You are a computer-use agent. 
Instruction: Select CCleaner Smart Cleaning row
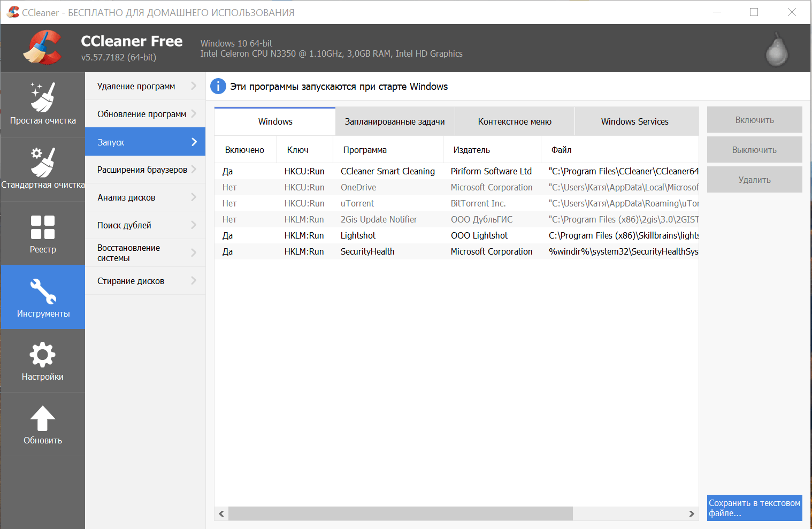[x=456, y=171]
